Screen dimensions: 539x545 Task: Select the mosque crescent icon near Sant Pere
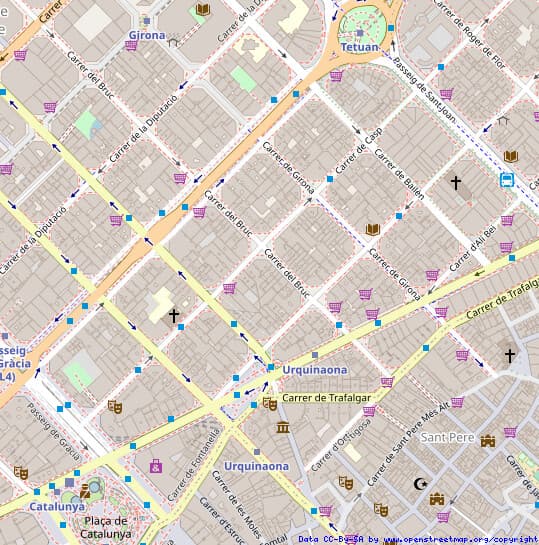click(x=420, y=483)
